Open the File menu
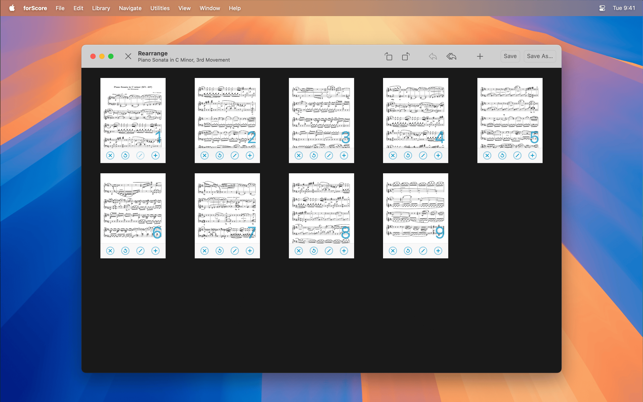The height and width of the screenshot is (402, 643). click(x=60, y=8)
